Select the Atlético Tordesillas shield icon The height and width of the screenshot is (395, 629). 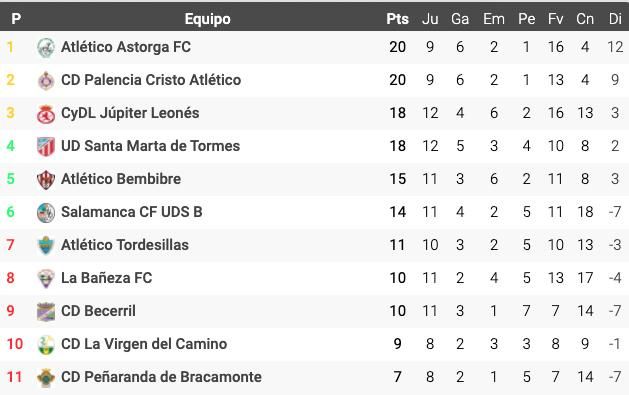pos(46,245)
